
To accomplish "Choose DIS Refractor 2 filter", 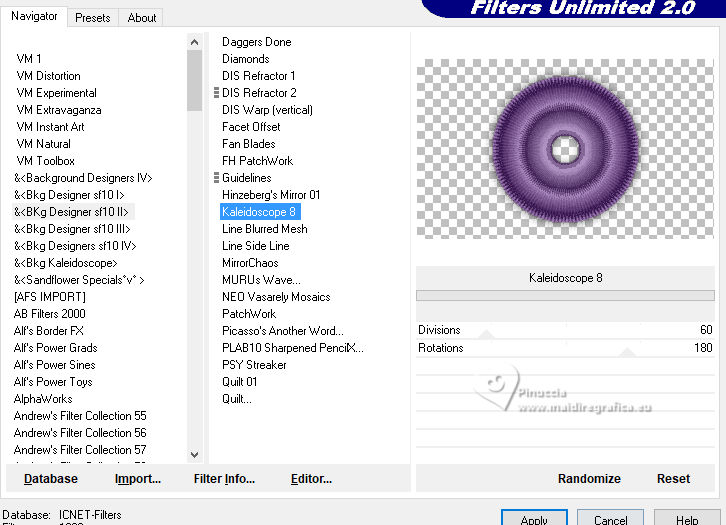I will pos(259,93).
